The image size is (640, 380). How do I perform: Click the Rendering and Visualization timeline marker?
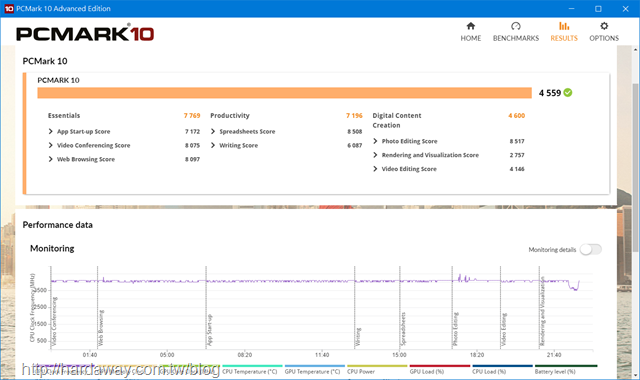coord(542,311)
